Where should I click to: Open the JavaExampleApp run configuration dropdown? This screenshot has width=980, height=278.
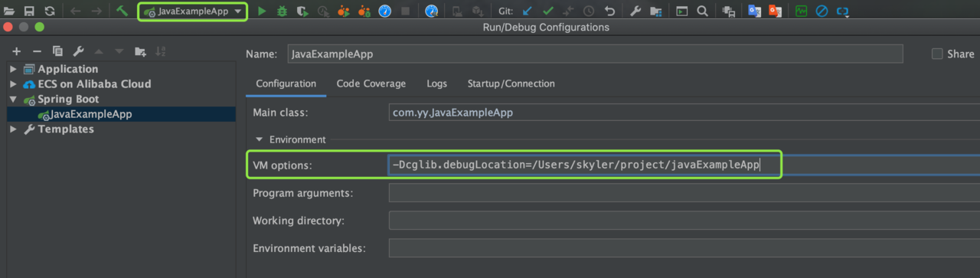coord(193,11)
